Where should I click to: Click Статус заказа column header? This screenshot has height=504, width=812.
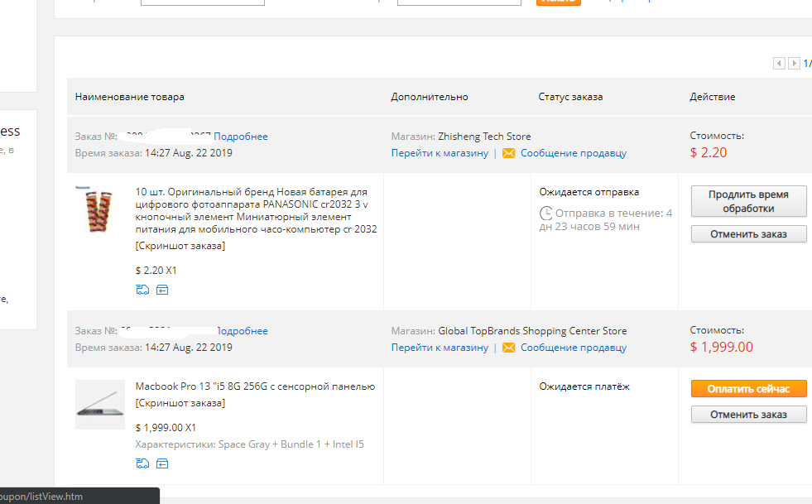[570, 97]
